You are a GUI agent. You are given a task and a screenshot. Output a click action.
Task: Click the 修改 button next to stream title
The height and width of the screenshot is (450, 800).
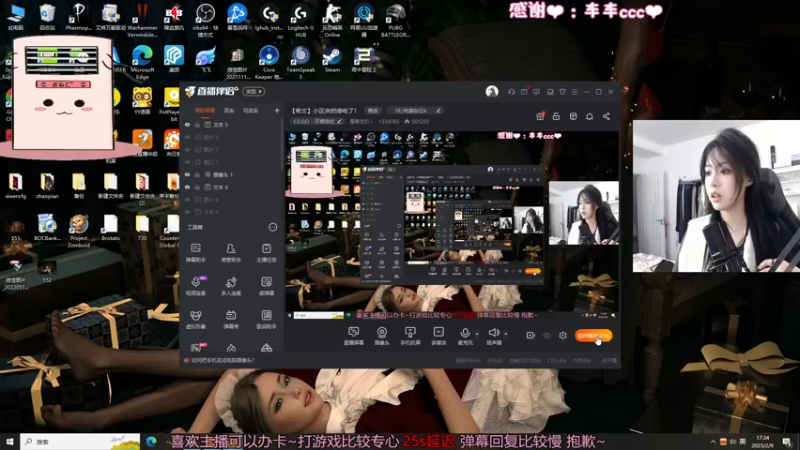point(373,110)
